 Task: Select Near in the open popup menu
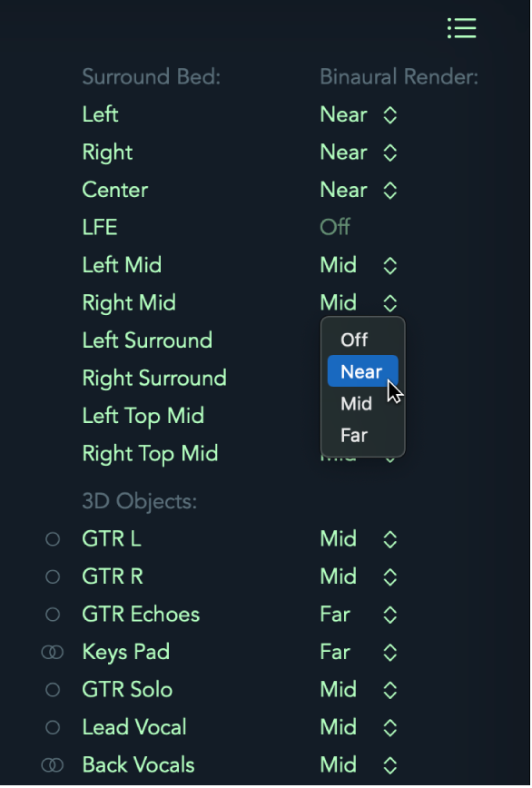(363, 372)
